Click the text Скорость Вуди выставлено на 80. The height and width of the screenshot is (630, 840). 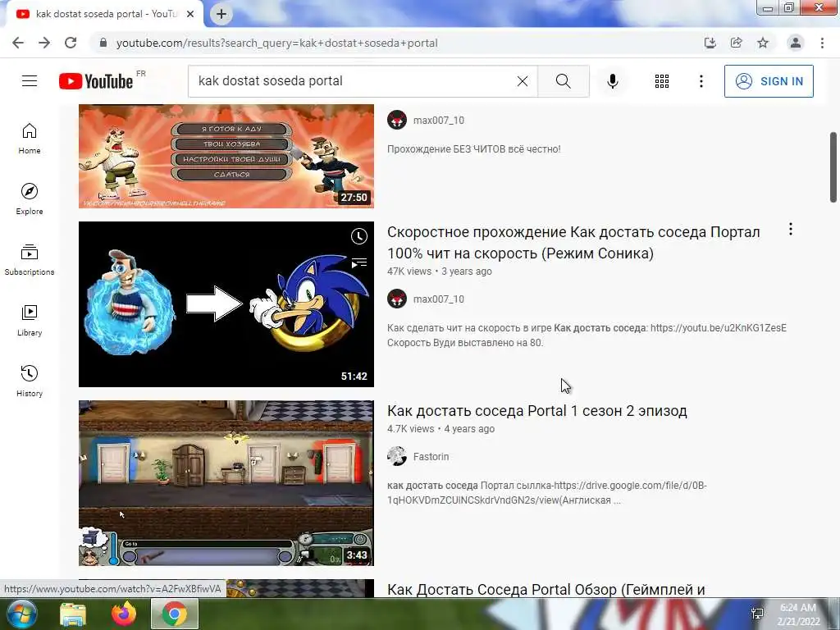(465, 343)
